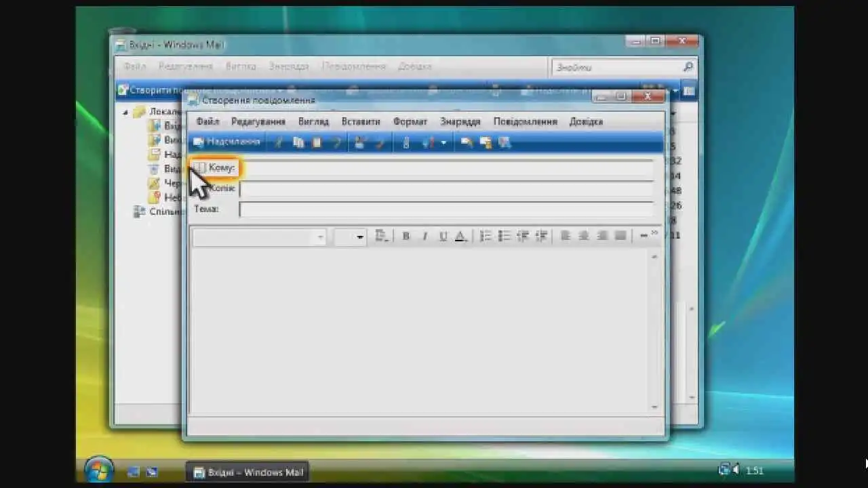Screen dimensions: 868x488
Task: Encrypt message icon
Action: point(486,142)
